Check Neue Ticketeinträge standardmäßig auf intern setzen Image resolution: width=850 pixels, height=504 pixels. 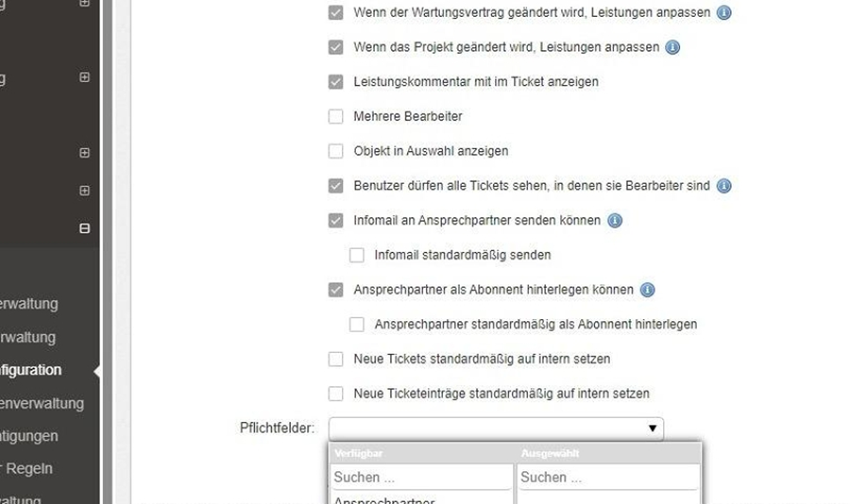point(335,394)
